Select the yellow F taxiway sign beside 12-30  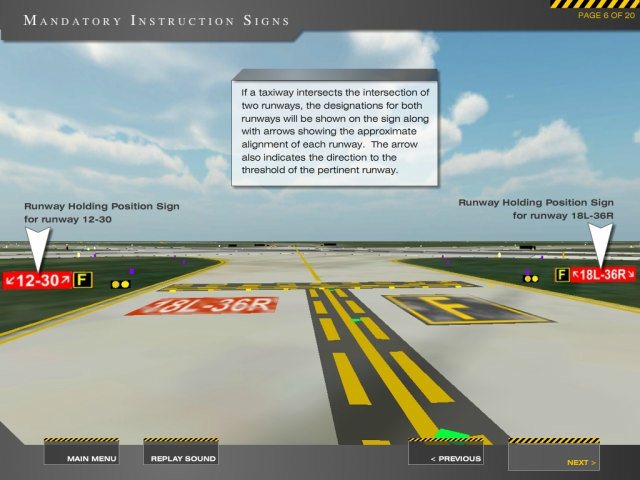pos(83,281)
